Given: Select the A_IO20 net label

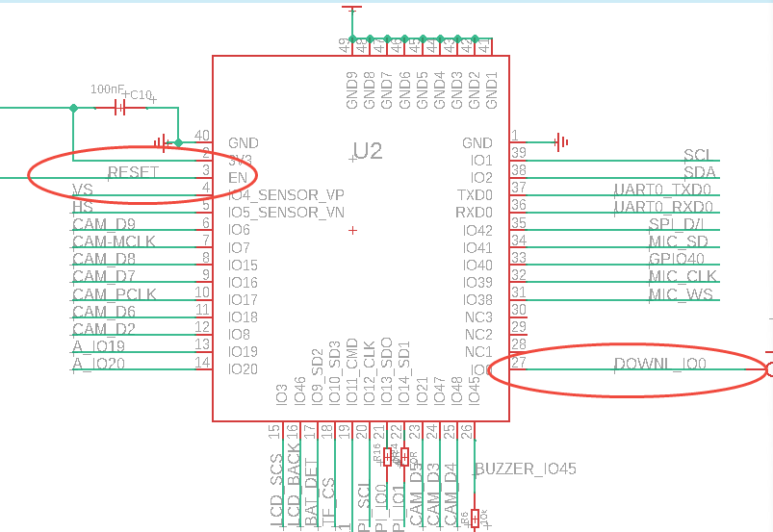Looking at the screenshot, I should 98,364.
